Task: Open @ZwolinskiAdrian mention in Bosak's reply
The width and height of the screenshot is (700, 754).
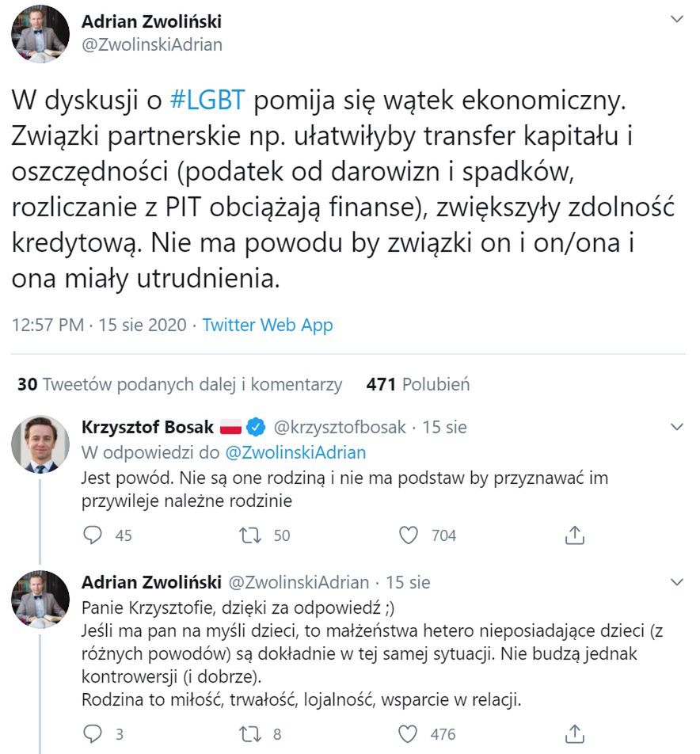Action: (295, 453)
